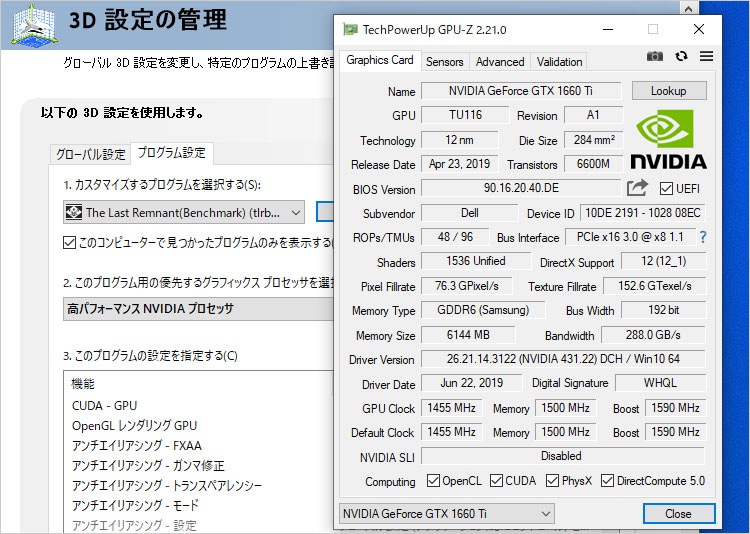The width and height of the screenshot is (750, 534).
Task: Click the Release Date value Apr 23, 2019
Action: click(459, 164)
